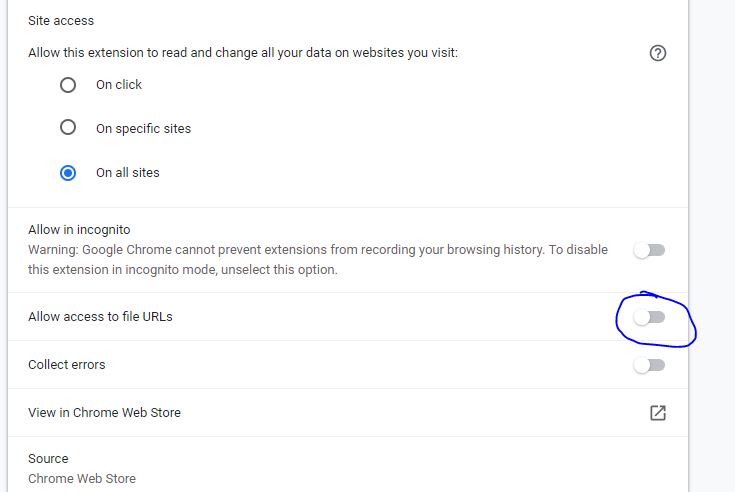Screen dimensions: 735x492
Task: Click the external link icon for Web Store
Action: pyautogui.click(x=658, y=413)
